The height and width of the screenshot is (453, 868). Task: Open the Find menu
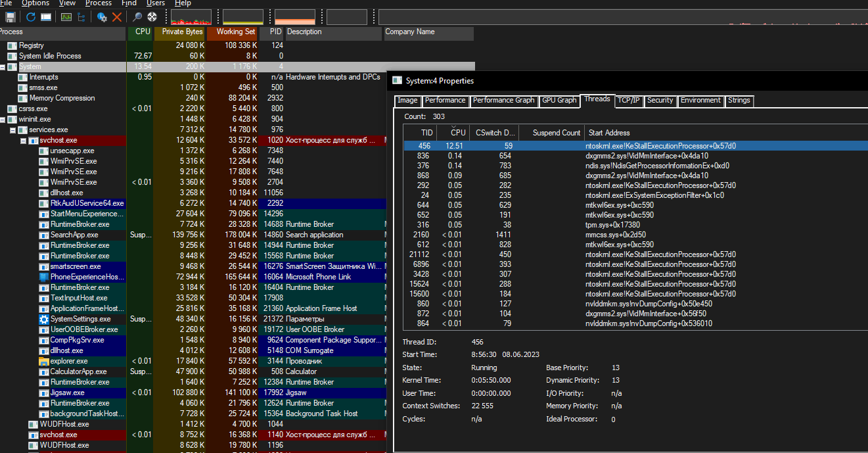click(x=129, y=3)
